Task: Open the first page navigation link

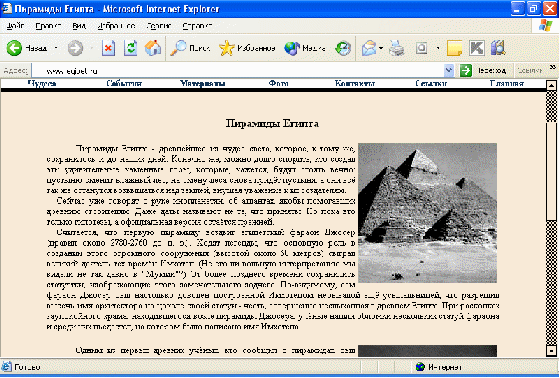Action: click(42, 84)
